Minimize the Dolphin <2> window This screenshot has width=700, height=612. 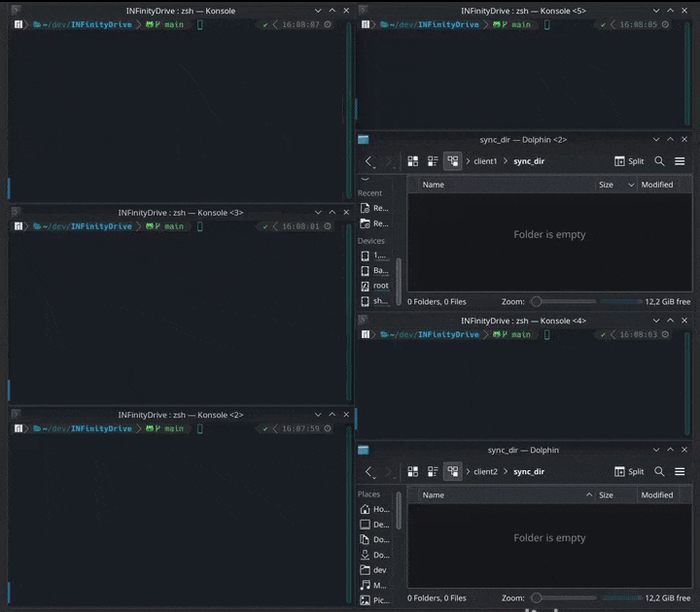tap(656, 139)
